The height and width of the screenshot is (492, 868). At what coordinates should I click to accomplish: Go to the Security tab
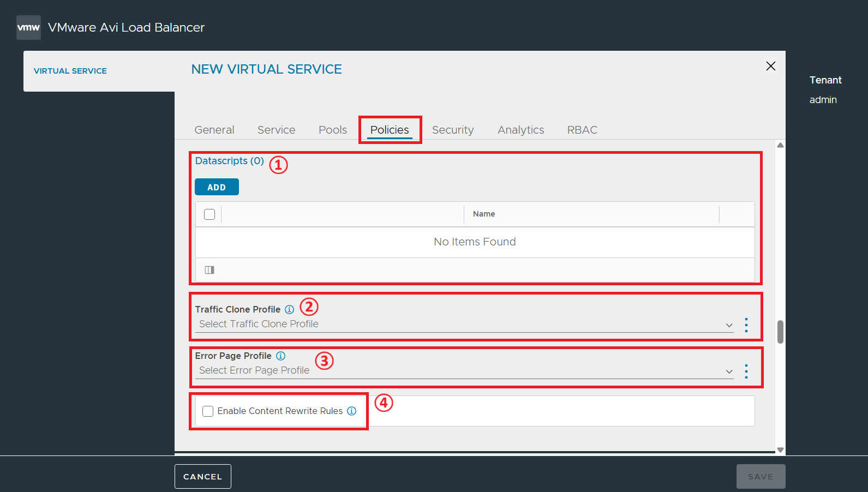(453, 130)
